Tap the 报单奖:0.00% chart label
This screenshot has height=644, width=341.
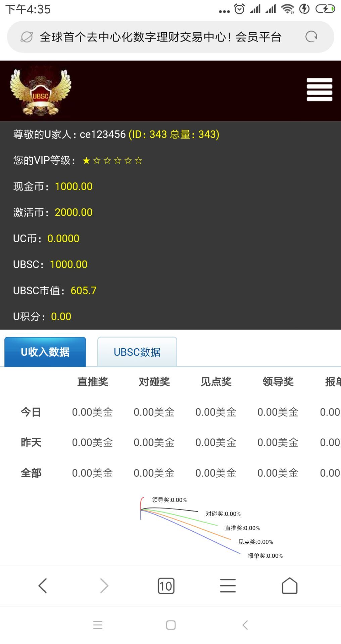(265, 556)
